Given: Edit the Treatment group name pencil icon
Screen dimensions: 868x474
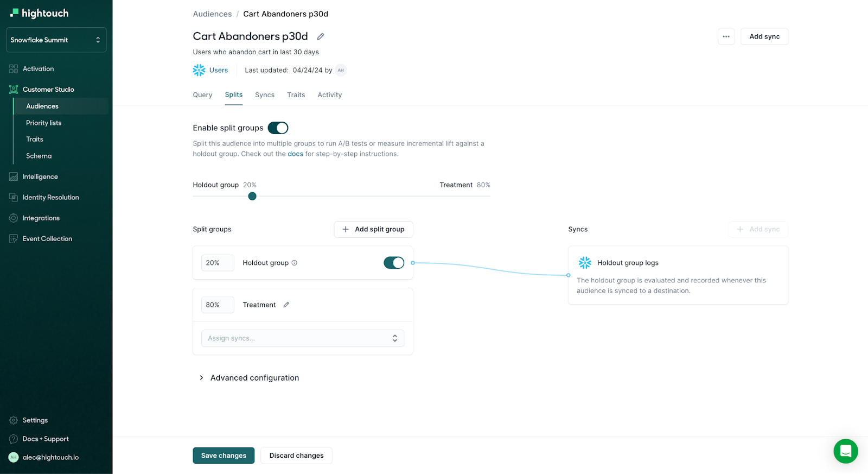Looking at the screenshot, I should click(x=286, y=305).
